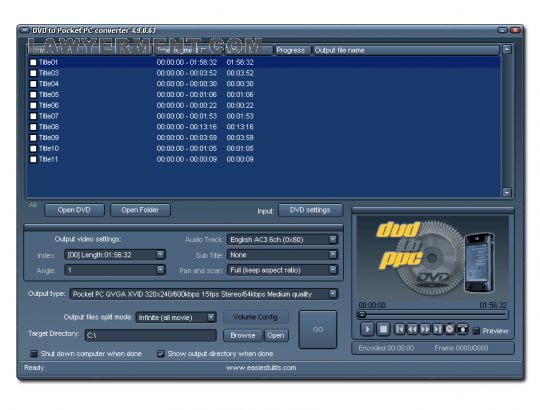Check the Title03 checkbox
The height and width of the screenshot is (410, 540).
pyautogui.click(x=33, y=73)
